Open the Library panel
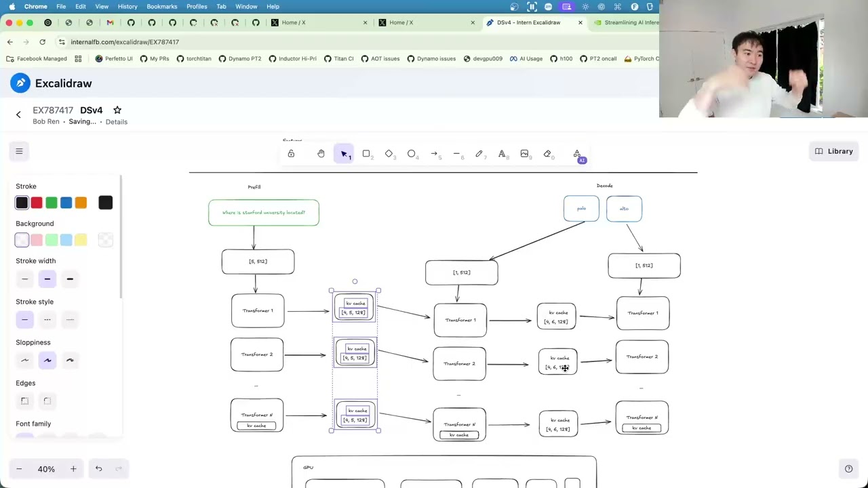868x488 pixels. (x=833, y=151)
